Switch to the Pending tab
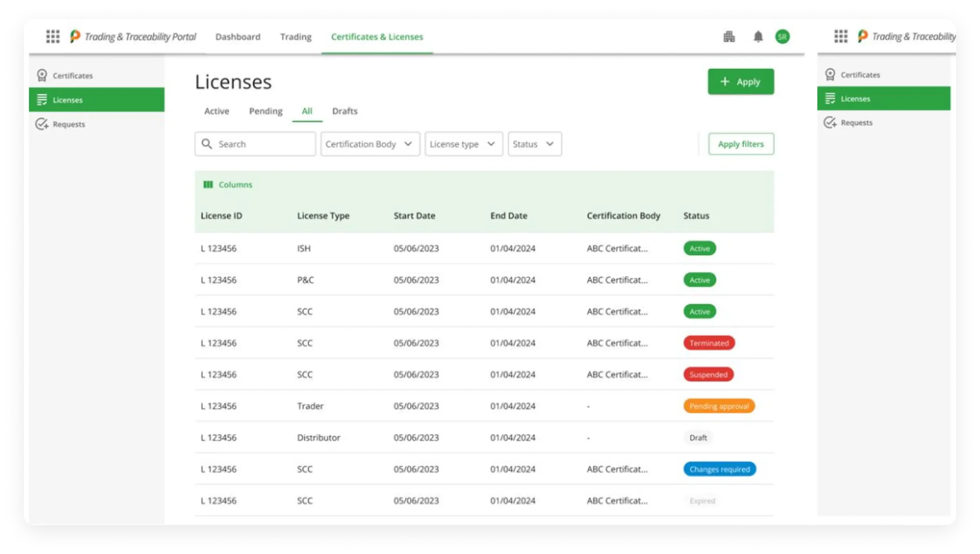The image size is (980, 554). point(266,111)
